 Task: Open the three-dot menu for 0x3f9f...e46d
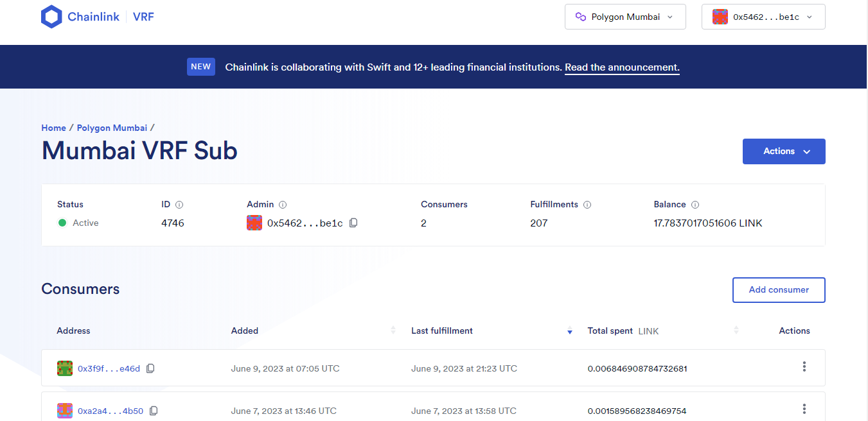point(804,366)
